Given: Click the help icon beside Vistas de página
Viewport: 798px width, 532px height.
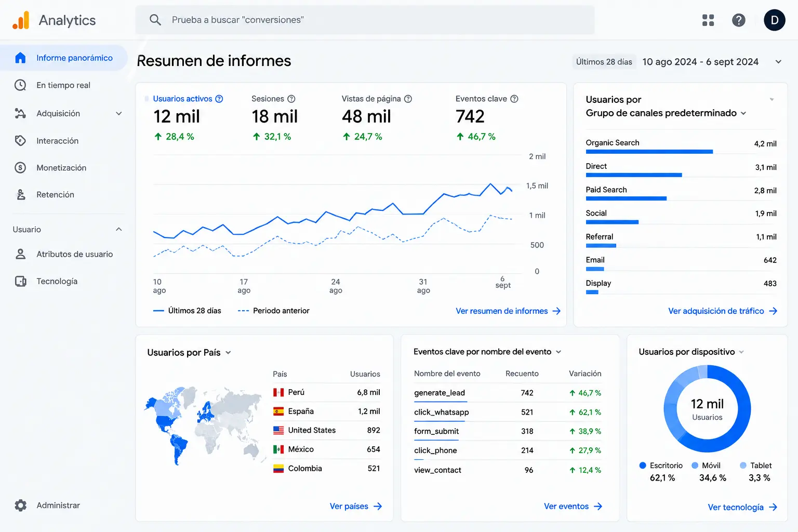Looking at the screenshot, I should point(408,99).
